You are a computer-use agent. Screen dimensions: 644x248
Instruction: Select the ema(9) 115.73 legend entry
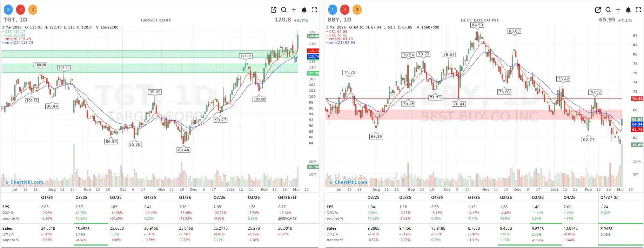[x=17, y=39]
